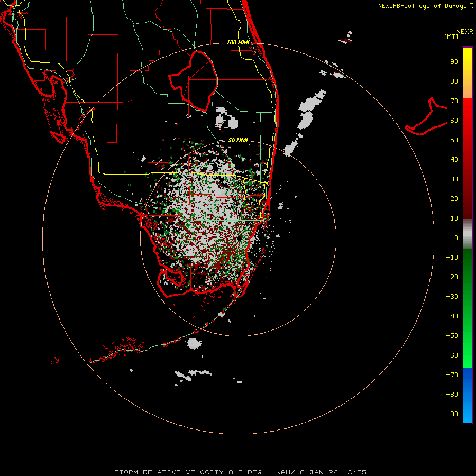Click the -30 value on velocity scale

452,297
